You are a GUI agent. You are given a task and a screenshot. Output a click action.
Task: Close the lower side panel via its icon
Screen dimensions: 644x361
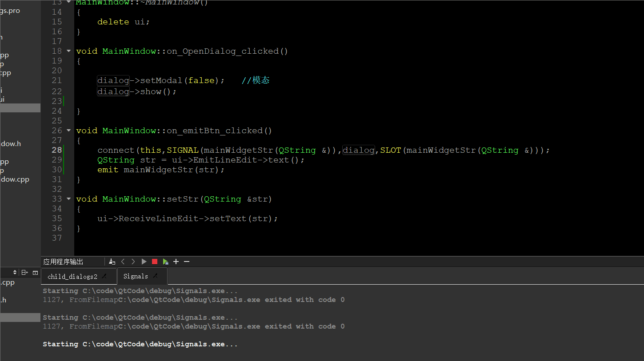[x=35, y=272]
